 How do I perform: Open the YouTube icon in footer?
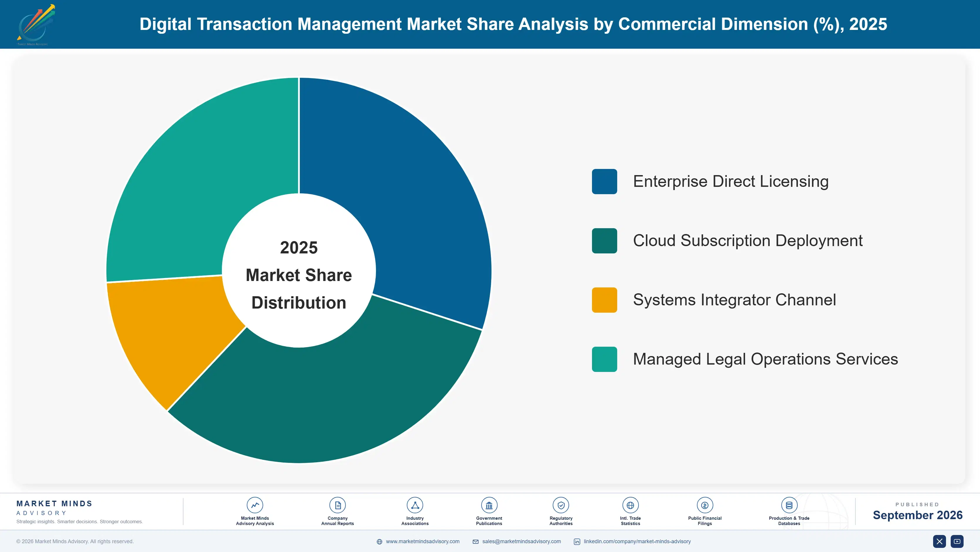pos(957,541)
